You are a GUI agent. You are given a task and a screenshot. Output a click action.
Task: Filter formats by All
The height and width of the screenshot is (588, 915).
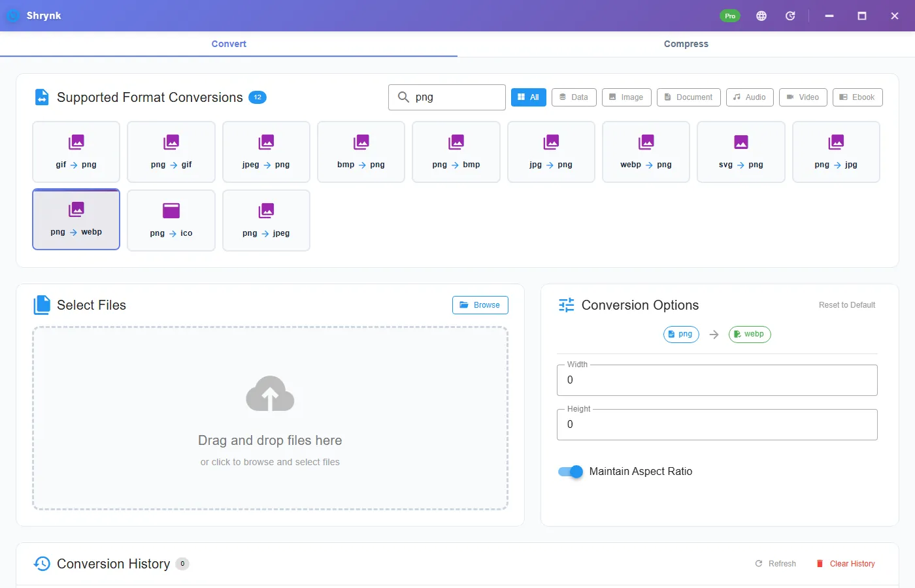(x=529, y=97)
